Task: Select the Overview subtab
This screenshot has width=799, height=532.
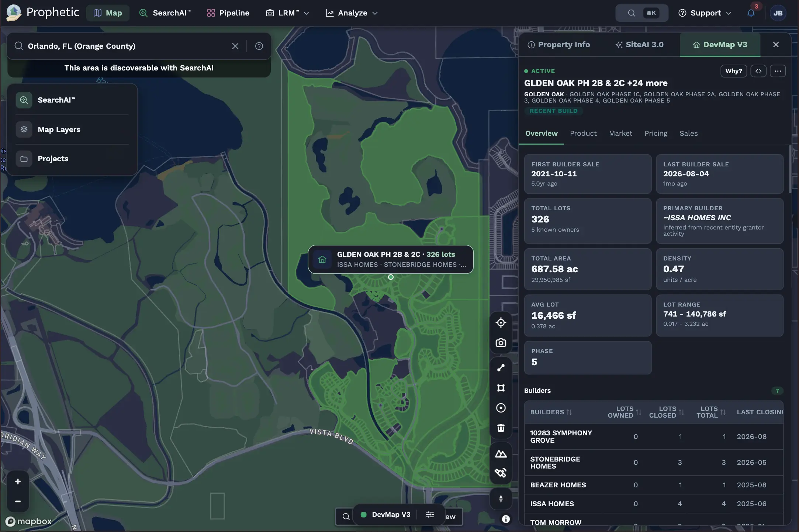Action: point(541,134)
